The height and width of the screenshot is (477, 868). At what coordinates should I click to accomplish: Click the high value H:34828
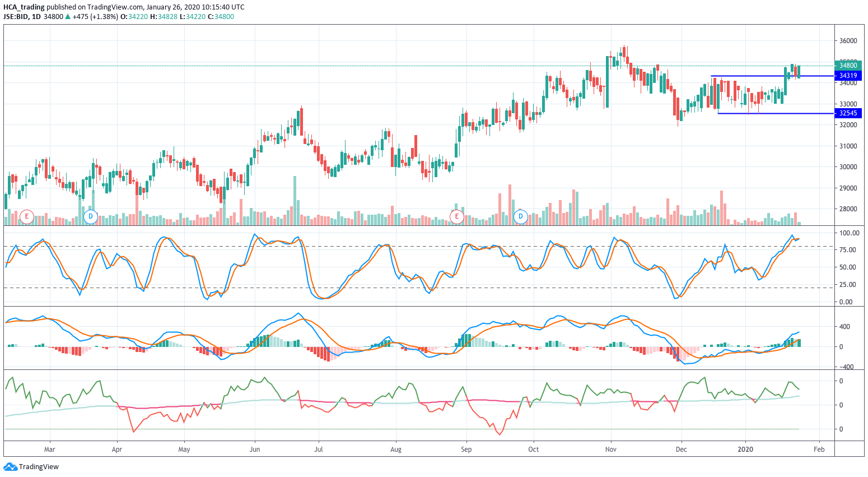click(x=164, y=17)
